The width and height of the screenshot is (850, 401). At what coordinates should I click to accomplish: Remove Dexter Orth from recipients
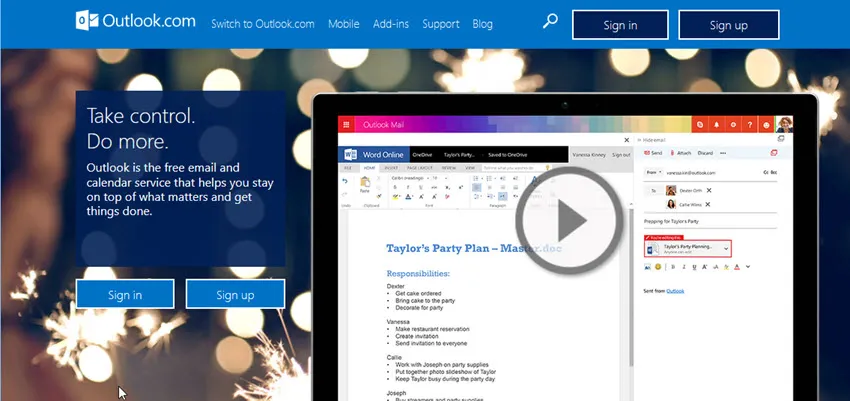pos(709,190)
